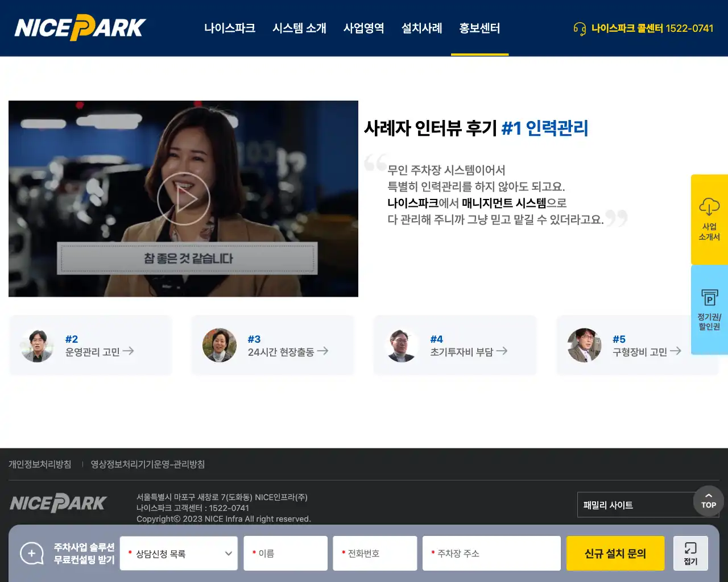Click the call center headset icon
Viewport: 728px width, 582px height.
tap(580, 28)
